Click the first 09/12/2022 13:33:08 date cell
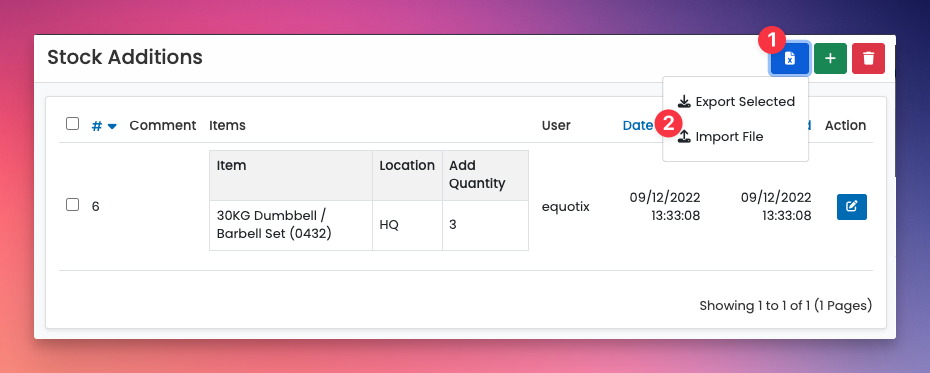930x373 pixels. point(665,206)
